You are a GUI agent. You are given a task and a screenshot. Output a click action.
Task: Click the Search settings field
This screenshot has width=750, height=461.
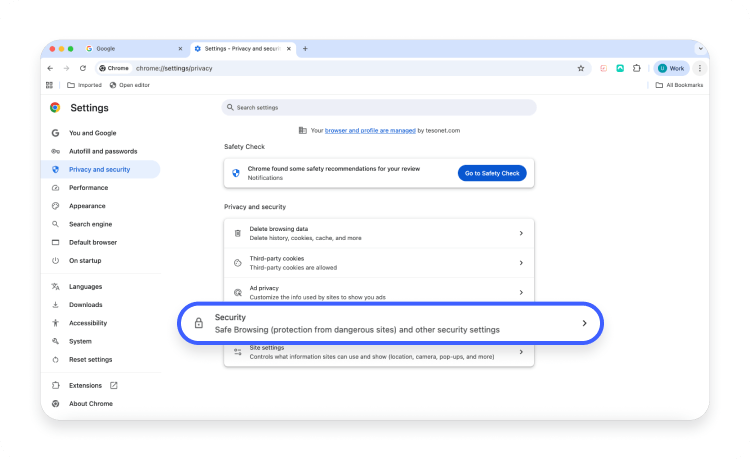(x=379, y=108)
